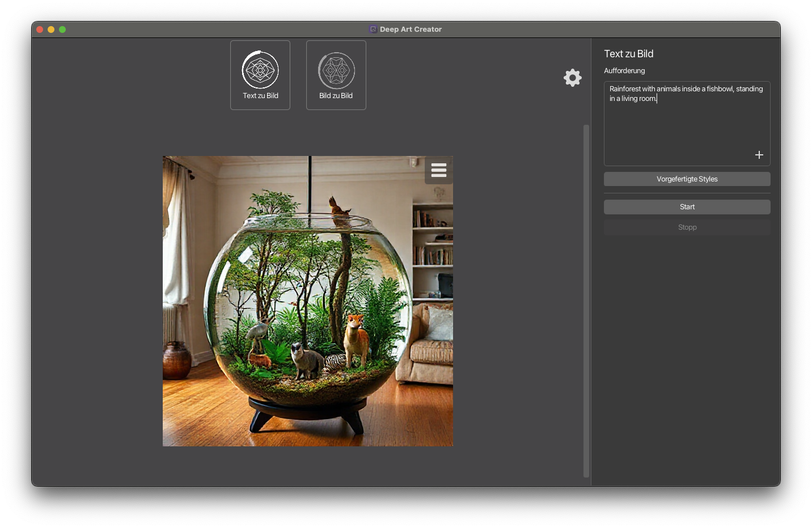
Task: Click the 'Text zu Bild' label under the icon
Action: pos(260,96)
